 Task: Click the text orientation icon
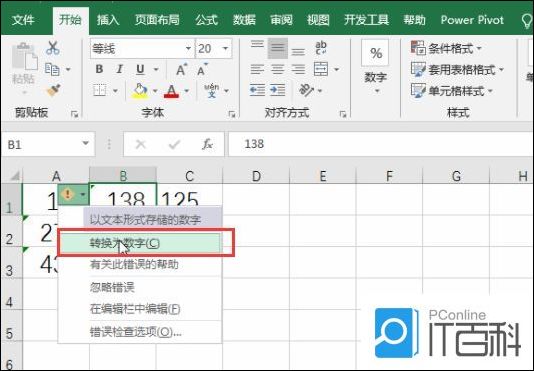click(306, 90)
